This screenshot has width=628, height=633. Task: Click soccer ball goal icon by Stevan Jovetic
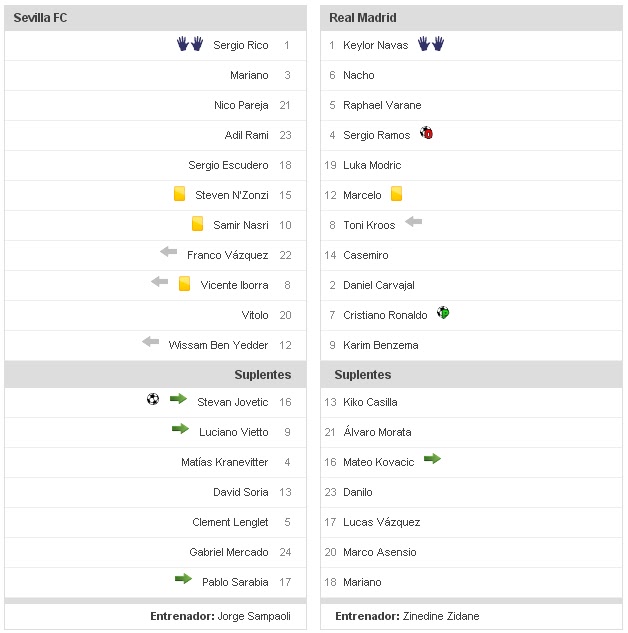tap(153, 399)
